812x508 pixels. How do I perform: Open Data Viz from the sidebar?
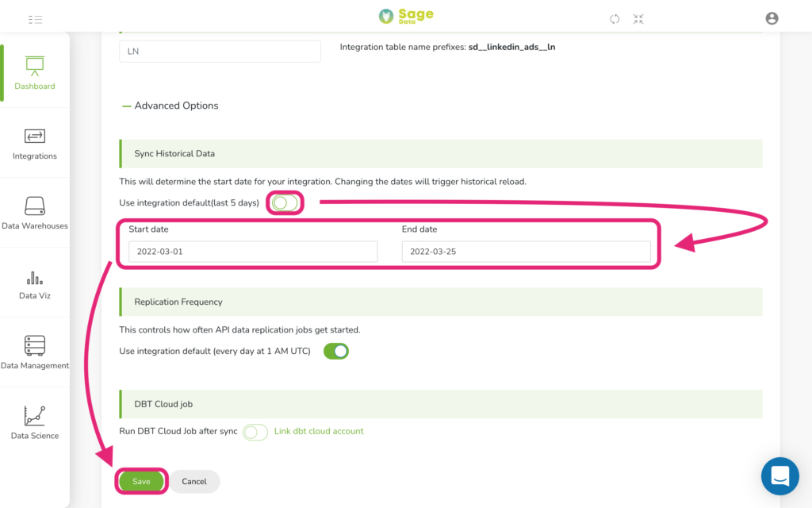pyautogui.click(x=35, y=284)
